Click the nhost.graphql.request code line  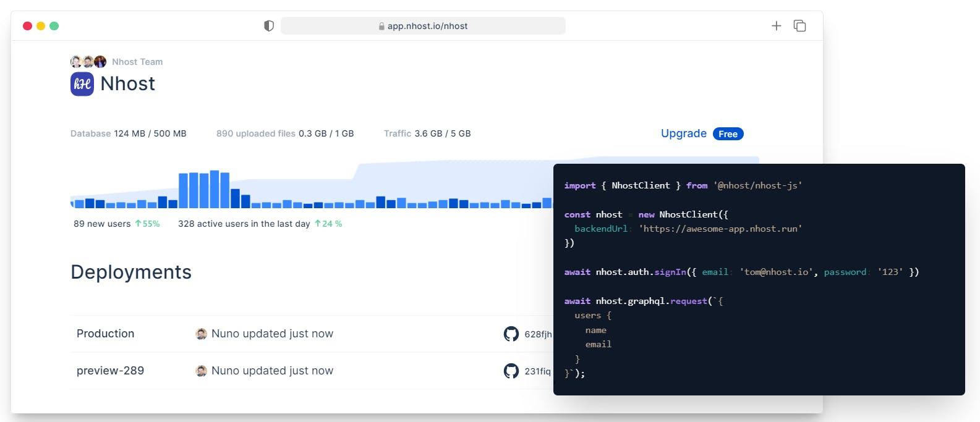click(644, 301)
